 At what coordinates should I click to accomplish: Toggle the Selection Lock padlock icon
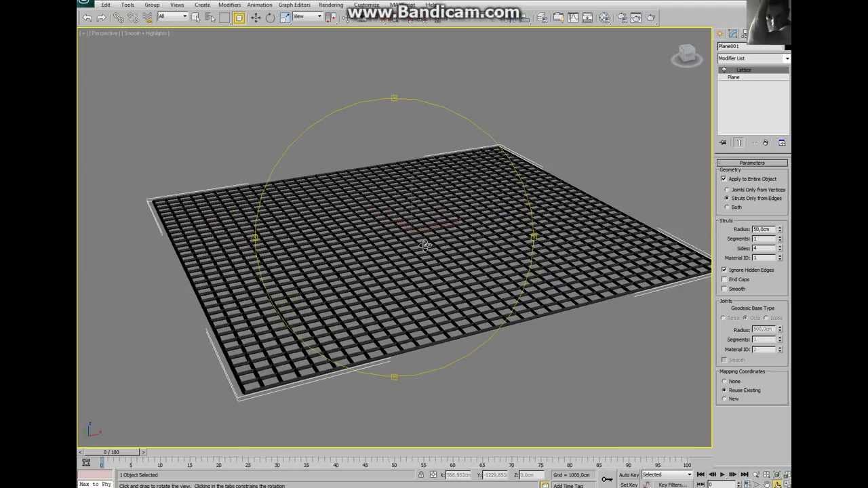[x=421, y=474]
